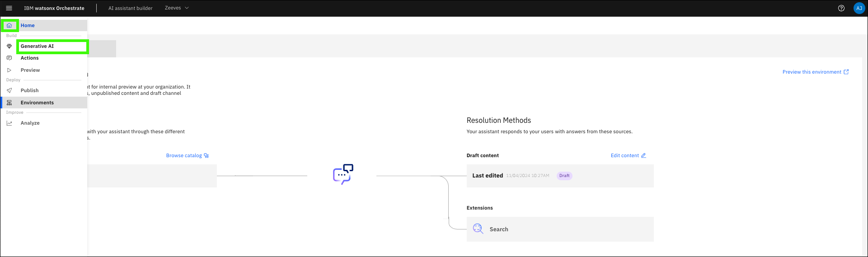Click the hamburger menu icon
The height and width of the screenshot is (257, 868).
9,8
